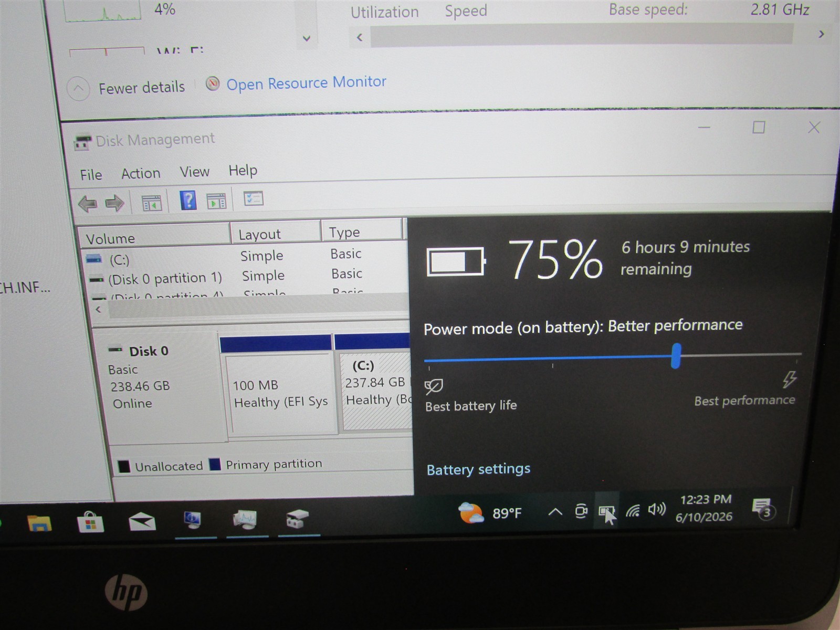Image resolution: width=840 pixels, height=630 pixels.
Task: Click the Show/Hide Action Pane toolbar icon
Action: pos(216,201)
